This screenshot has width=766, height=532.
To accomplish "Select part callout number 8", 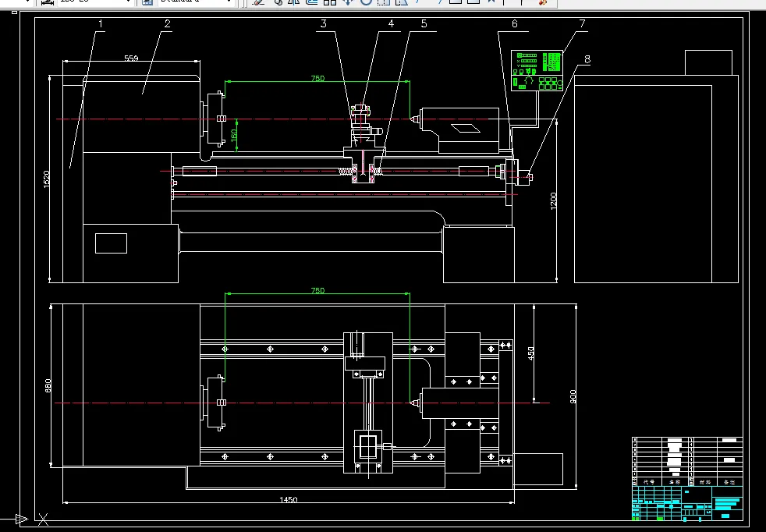I will [x=587, y=59].
